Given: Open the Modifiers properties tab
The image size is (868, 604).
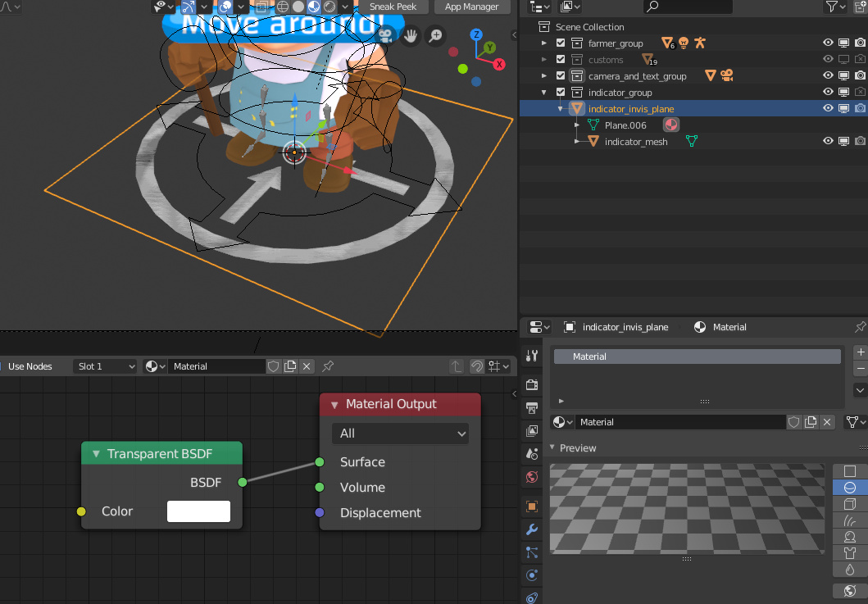Looking at the screenshot, I should coord(532,529).
